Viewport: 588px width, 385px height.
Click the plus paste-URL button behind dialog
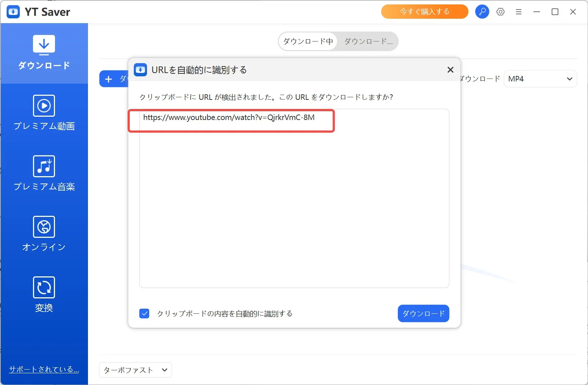114,79
